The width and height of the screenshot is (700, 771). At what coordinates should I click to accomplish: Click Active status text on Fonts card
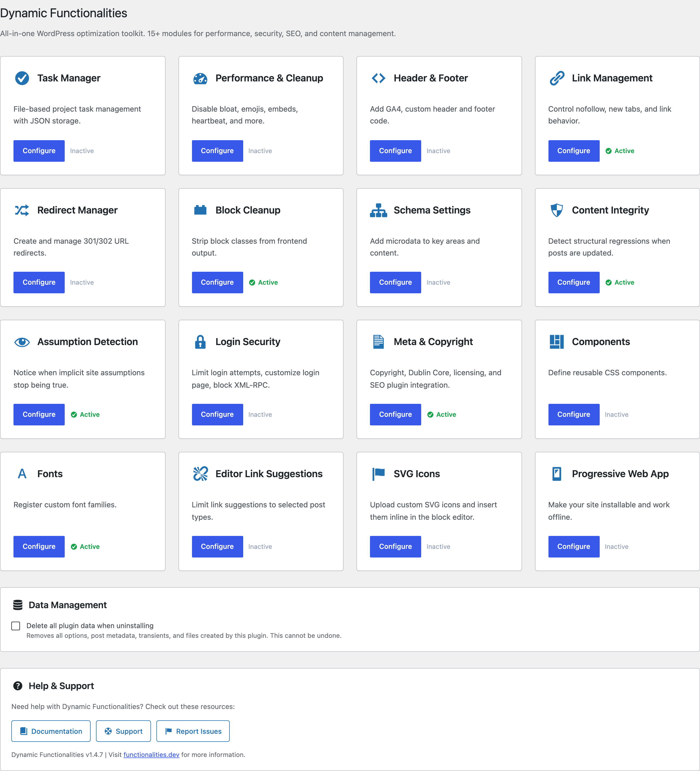tap(90, 547)
